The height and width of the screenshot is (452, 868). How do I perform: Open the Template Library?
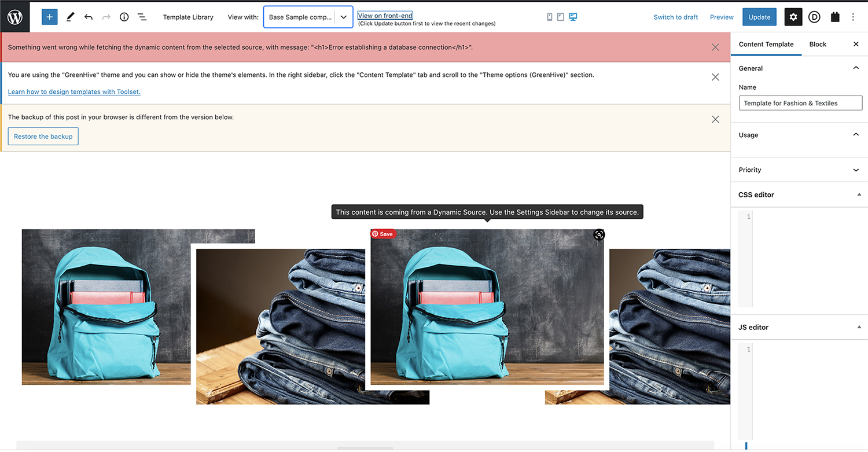(x=188, y=17)
